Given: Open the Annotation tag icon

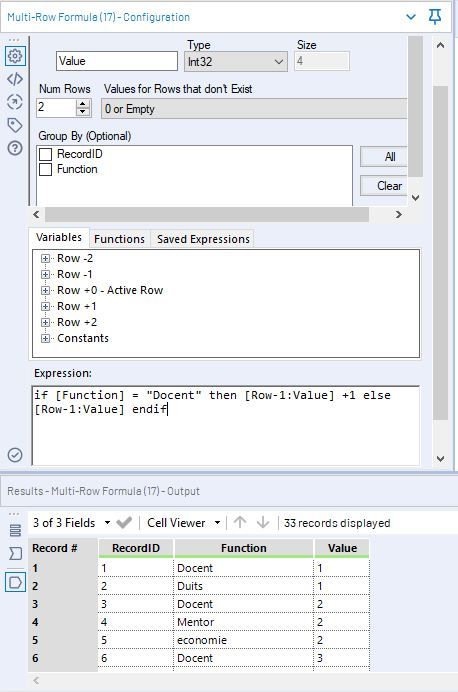Looking at the screenshot, I should [x=15, y=125].
